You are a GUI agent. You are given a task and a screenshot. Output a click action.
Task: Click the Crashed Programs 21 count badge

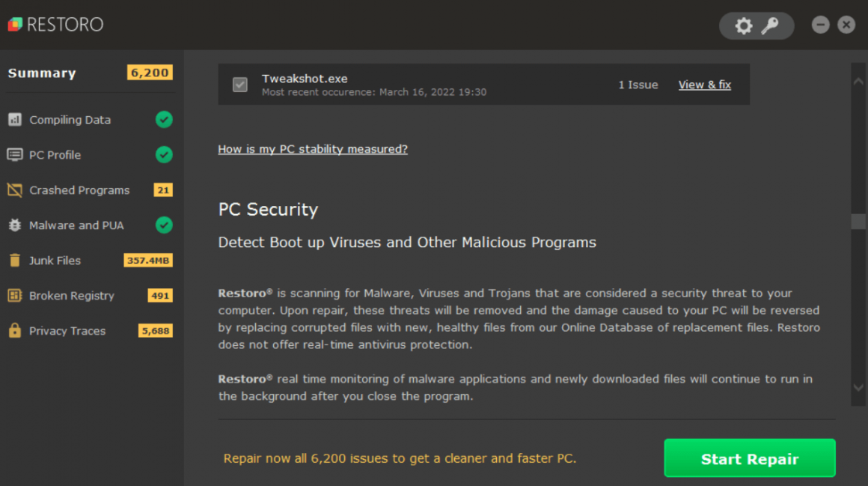(163, 190)
